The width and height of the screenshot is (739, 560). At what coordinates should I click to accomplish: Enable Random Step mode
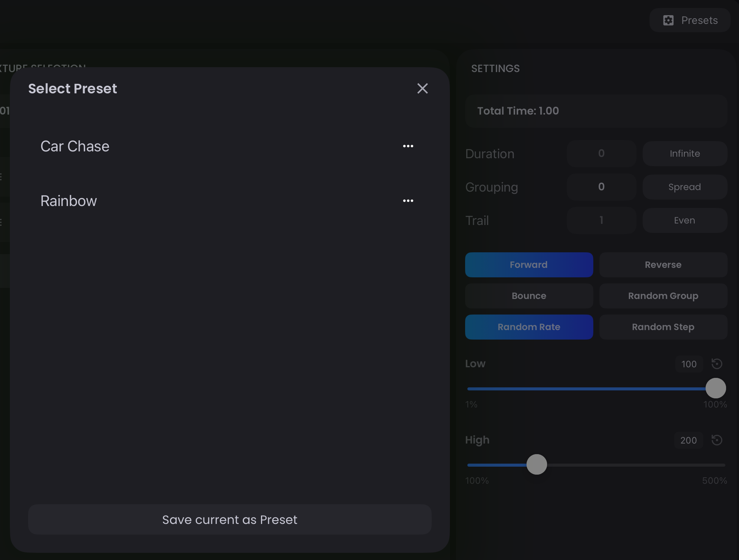tap(663, 327)
